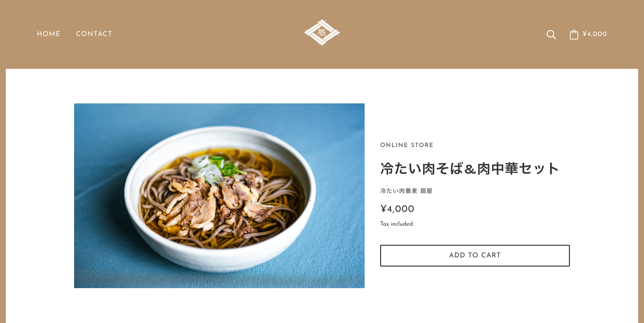Select the 冷たい肉そば&肉中華セット product title
644x323 pixels.
(469, 169)
